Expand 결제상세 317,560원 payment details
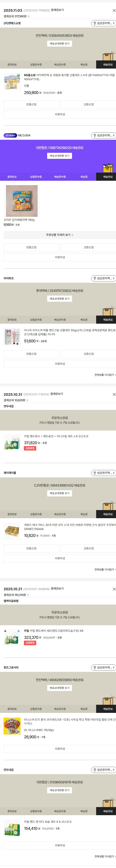The width and height of the screenshot is (116, 868). pos(16,16)
